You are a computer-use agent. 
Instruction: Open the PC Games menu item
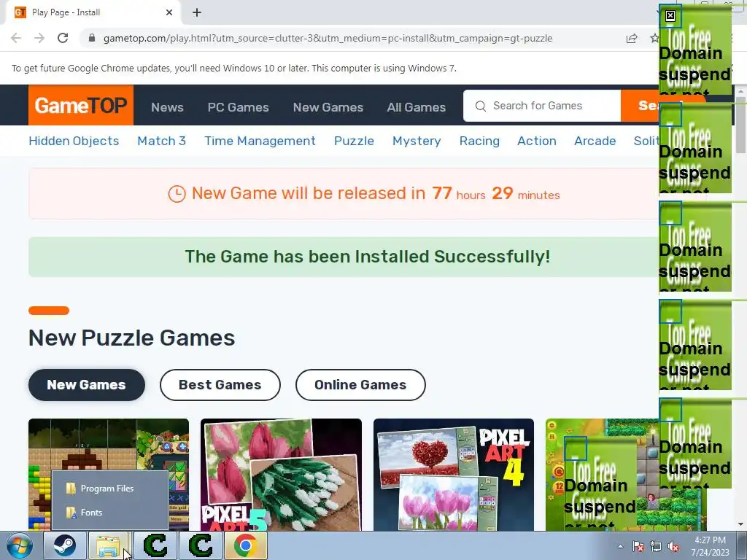(239, 107)
